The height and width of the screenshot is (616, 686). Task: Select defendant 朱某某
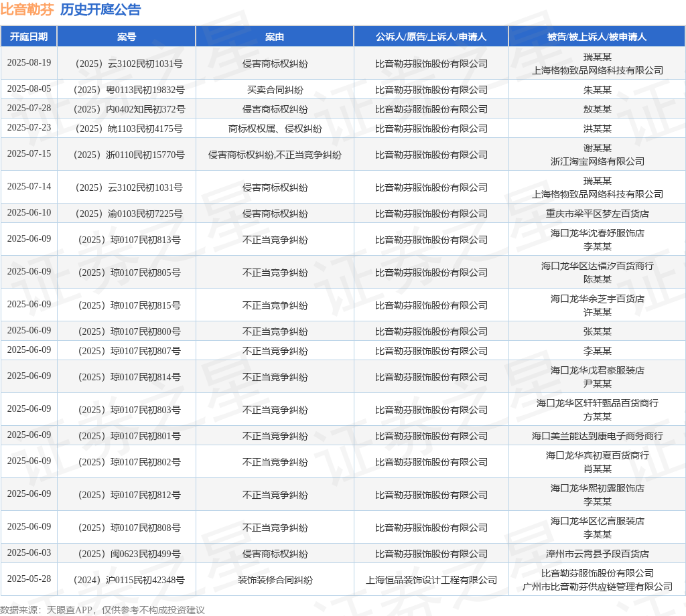pos(597,90)
